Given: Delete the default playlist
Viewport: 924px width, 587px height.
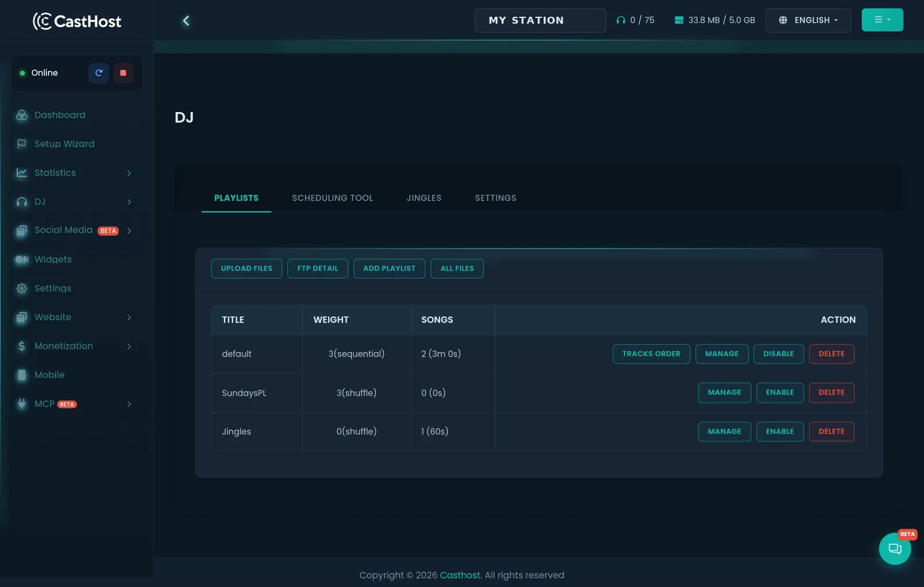Looking at the screenshot, I should [832, 354].
